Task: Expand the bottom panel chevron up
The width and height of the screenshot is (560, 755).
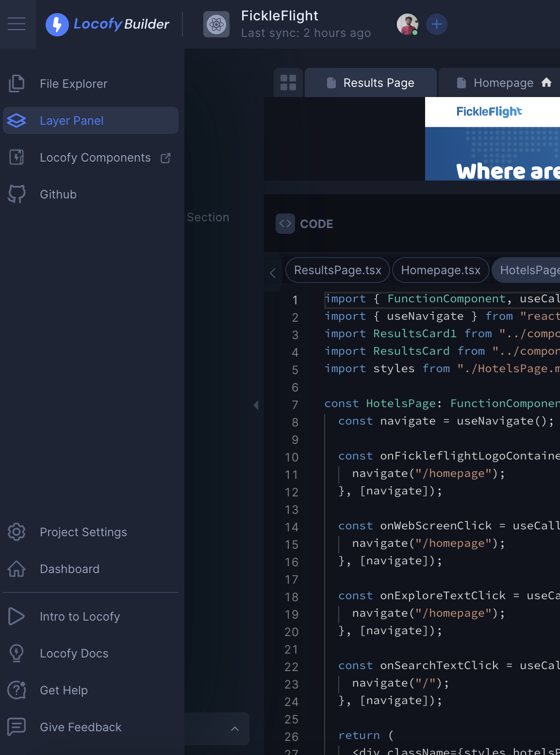Action: coord(235,729)
